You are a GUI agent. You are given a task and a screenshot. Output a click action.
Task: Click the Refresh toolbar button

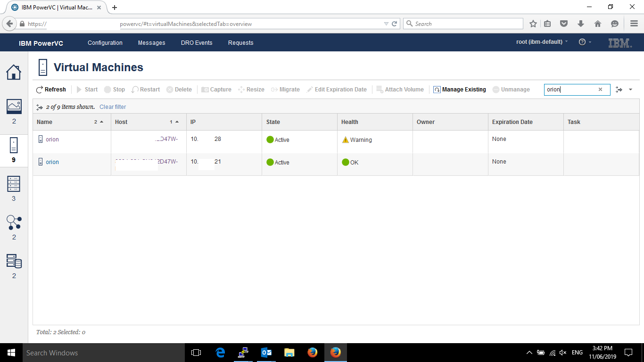[51, 90]
